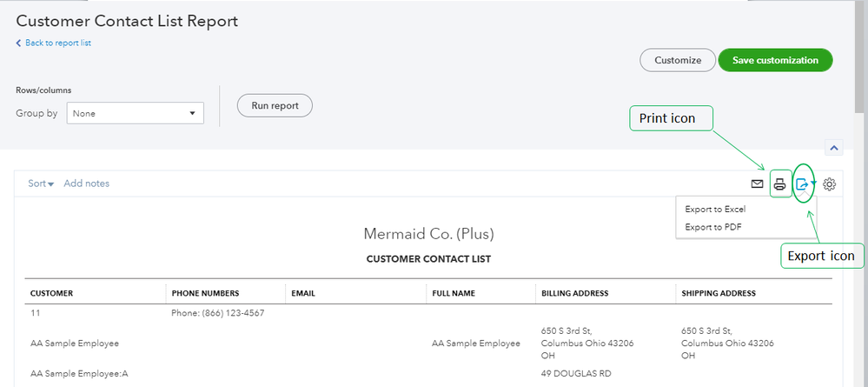The height and width of the screenshot is (387, 868).
Task: Open the Sort dropdown
Action: [x=41, y=183]
